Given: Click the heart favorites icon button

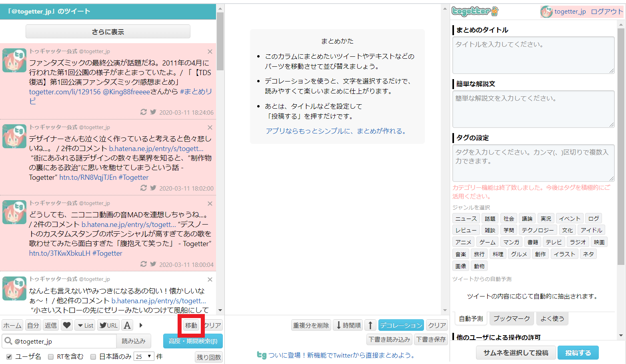Looking at the screenshot, I should [x=67, y=325].
